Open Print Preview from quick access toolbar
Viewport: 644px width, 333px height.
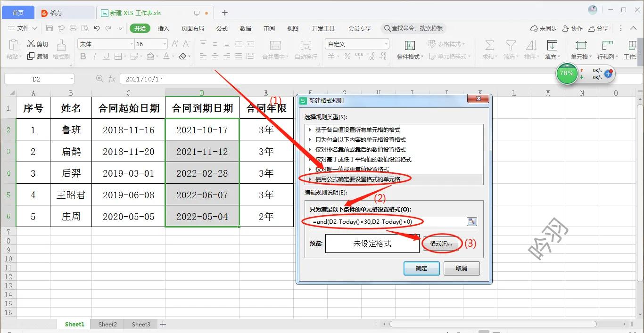click(85, 28)
